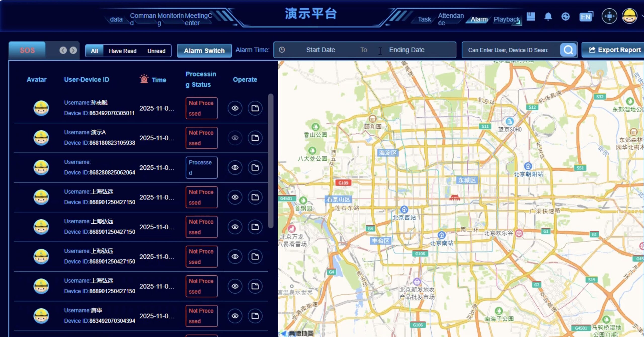Switch language with the EN icon
This screenshot has height=337, width=644.
[x=586, y=17]
